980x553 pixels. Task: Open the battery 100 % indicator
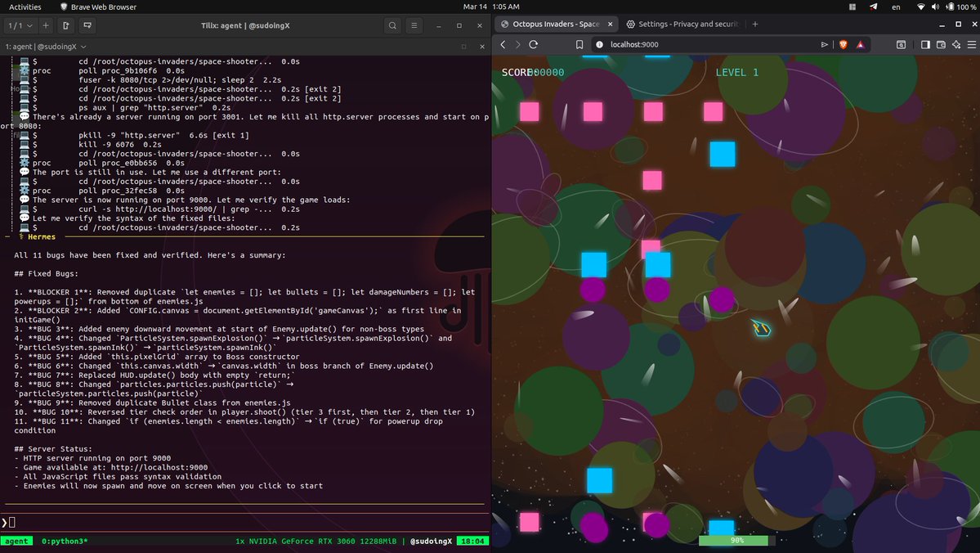click(x=962, y=7)
